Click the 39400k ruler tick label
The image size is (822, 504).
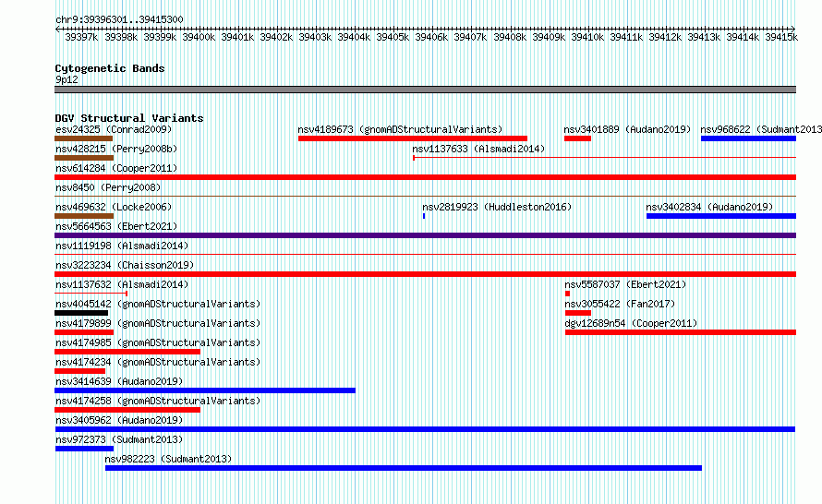click(x=199, y=37)
